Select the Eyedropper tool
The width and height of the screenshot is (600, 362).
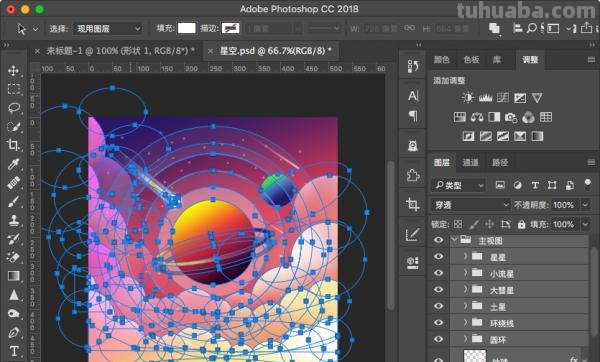pos(14,164)
